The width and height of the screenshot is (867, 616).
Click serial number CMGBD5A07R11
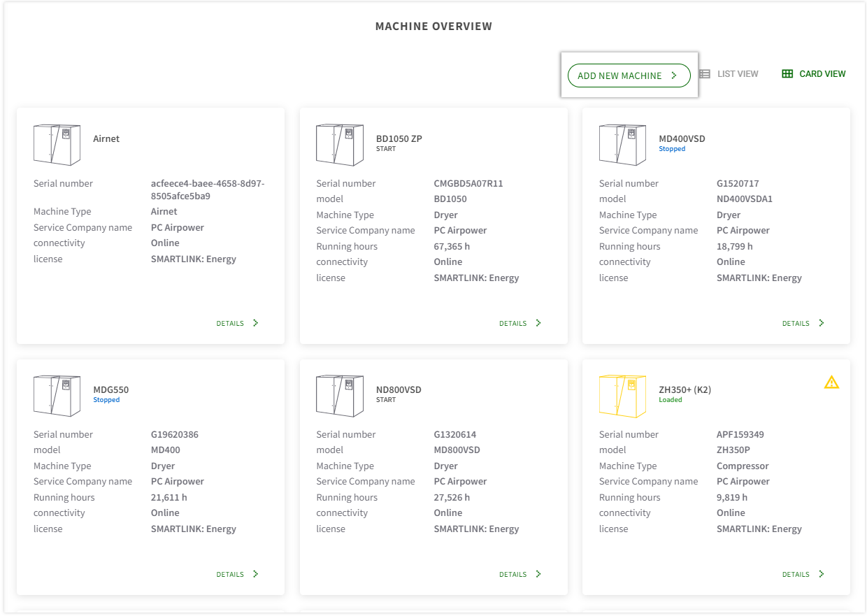pos(468,183)
